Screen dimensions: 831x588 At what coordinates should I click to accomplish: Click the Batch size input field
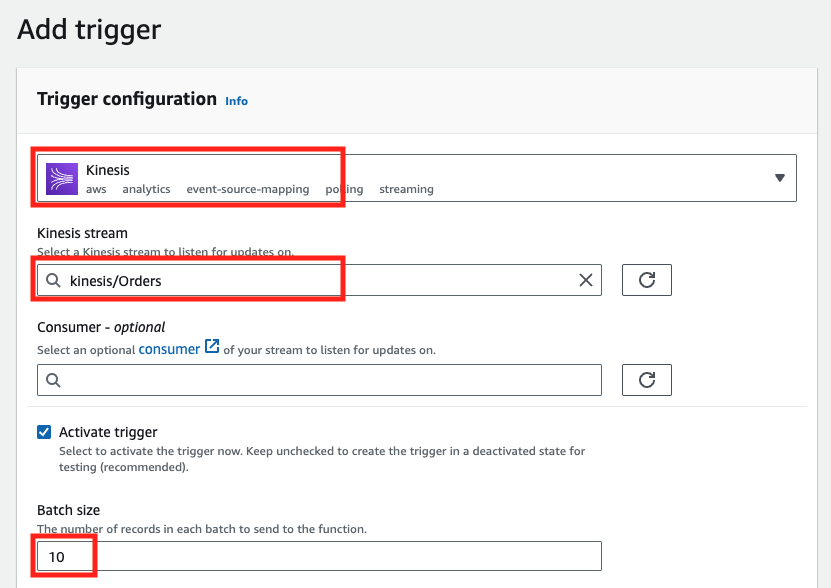click(x=319, y=556)
